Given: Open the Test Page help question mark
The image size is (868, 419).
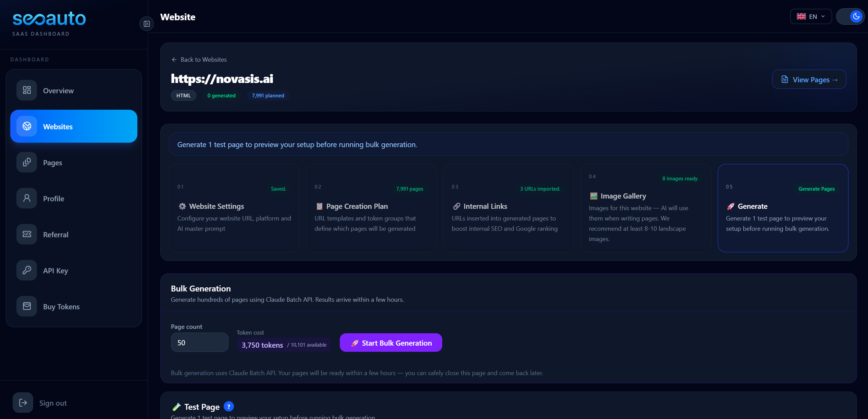Looking at the screenshot, I should pos(229,406).
